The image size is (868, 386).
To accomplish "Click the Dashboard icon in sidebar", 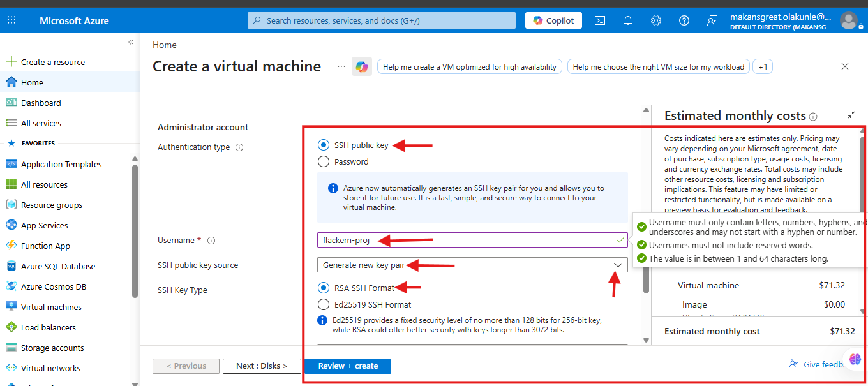I will [x=11, y=103].
